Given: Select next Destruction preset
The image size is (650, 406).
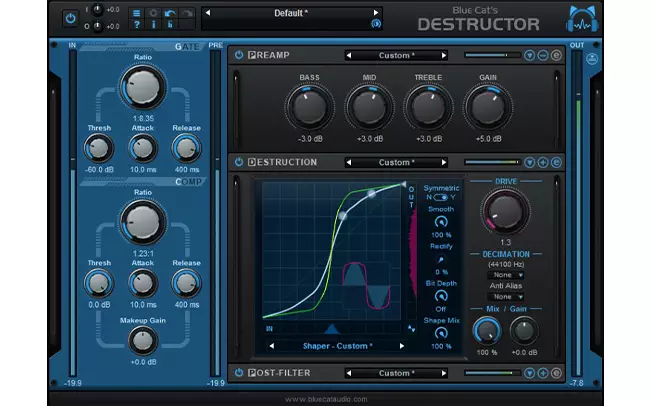Looking at the screenshot, I should coord(444,162).
